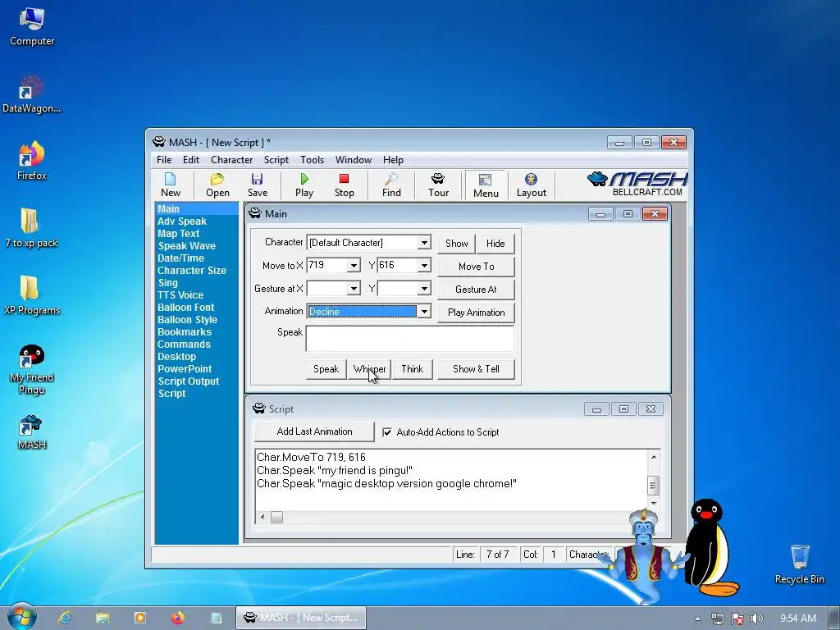Click the Gesture At button

coord(477,290)
